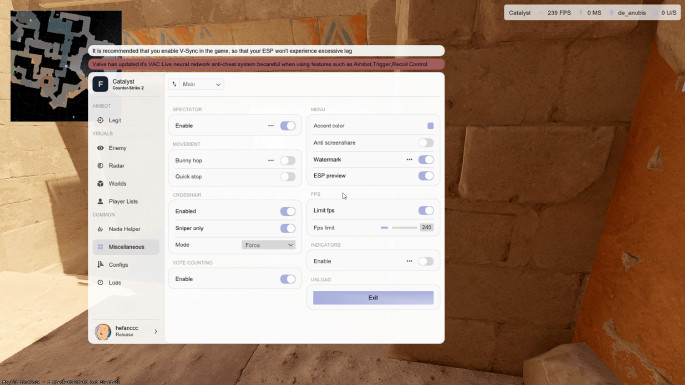Open Indicators Enable three-dot options

click(409, 261)
